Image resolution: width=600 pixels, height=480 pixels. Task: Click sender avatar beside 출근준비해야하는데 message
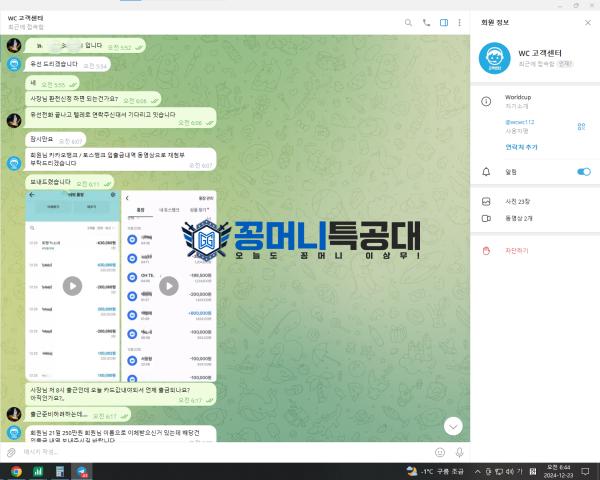click(x=14, y=414)
